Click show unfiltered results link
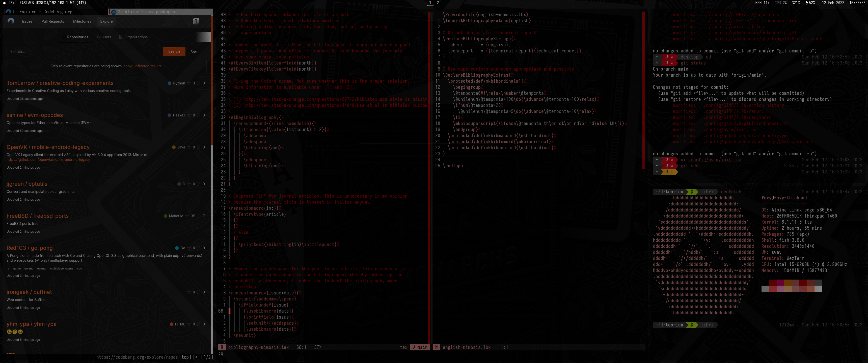The image size is (868, 363). [x=143, y=66]
